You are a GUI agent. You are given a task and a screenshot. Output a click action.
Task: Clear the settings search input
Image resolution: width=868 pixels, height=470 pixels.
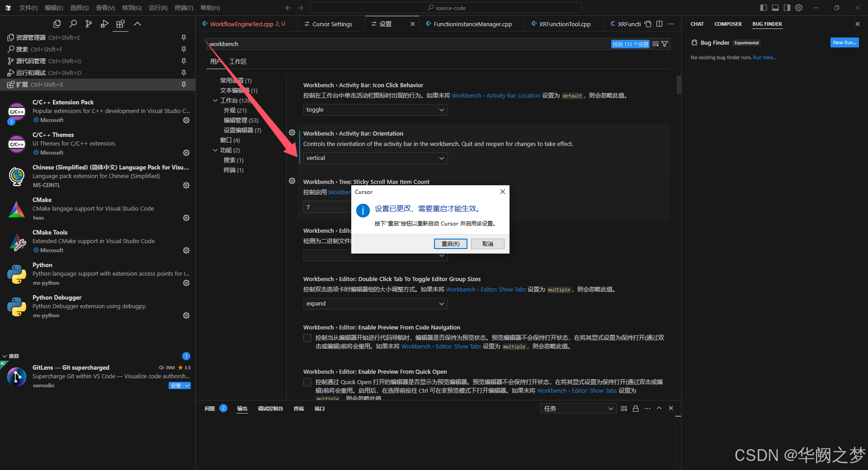coord(655,44)
